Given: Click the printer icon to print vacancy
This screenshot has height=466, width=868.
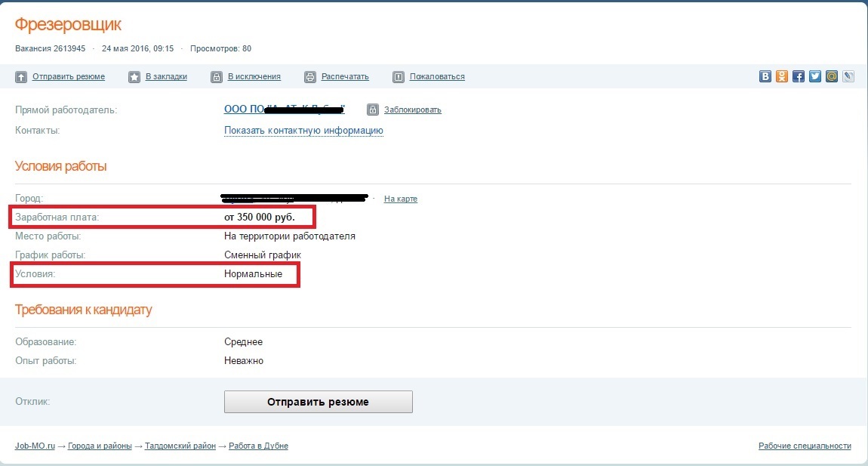Looking at the screenshot, I should click(x=310, y=77).
